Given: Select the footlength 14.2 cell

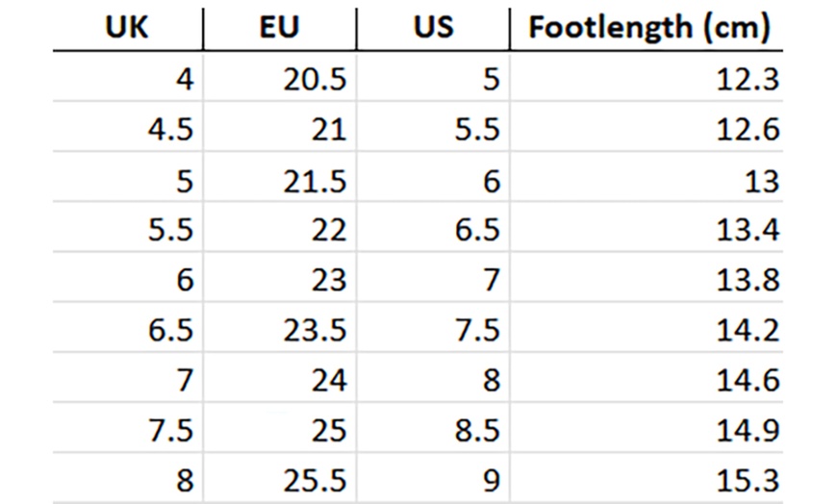Looking at the screenshot, I should (x=748, y=330).
